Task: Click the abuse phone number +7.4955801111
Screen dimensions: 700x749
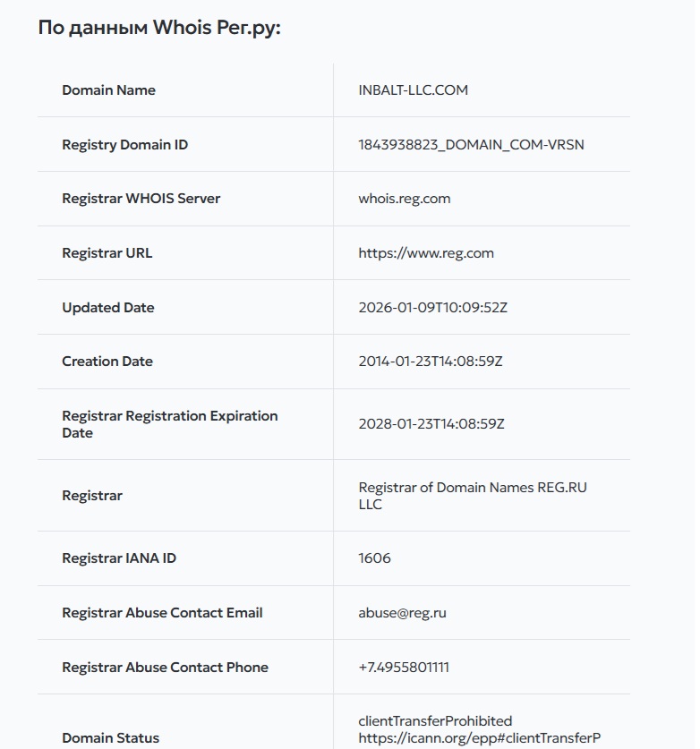Action: (404, 668)
